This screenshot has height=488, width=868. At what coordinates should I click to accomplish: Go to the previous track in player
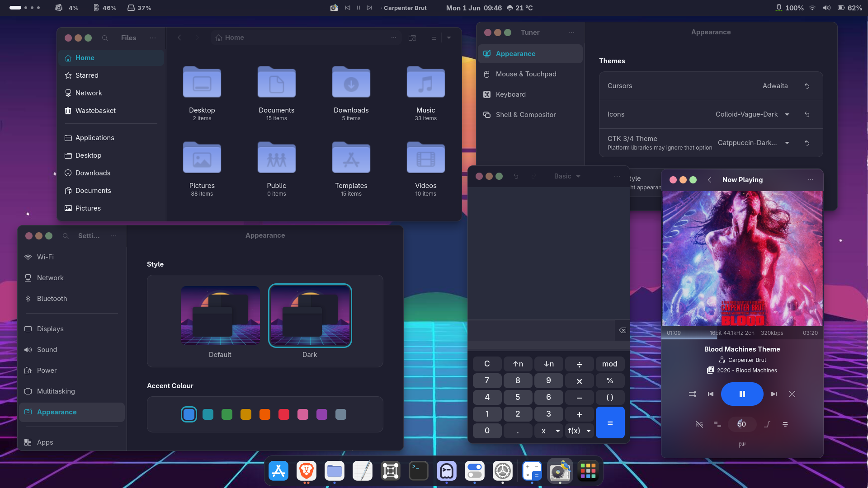711,394
